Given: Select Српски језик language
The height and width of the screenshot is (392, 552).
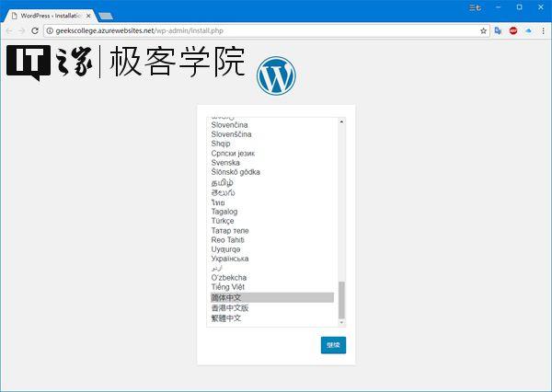Looking at the screenshot, I should tap(233, 153).
